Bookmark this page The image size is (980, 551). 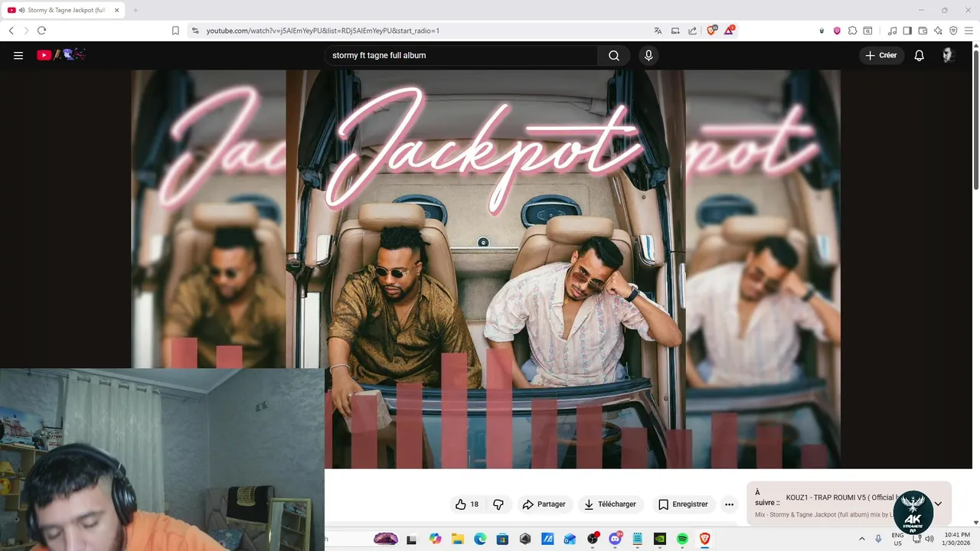click(175, 31)
